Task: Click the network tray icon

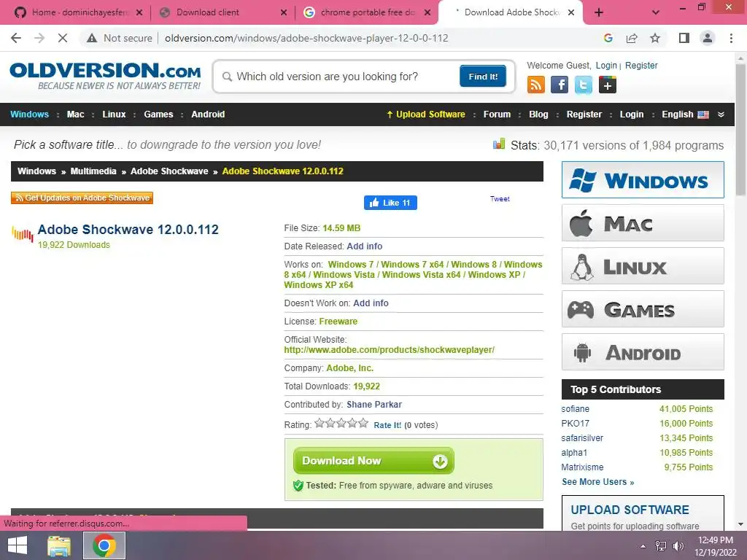Action: pos(661,545)
